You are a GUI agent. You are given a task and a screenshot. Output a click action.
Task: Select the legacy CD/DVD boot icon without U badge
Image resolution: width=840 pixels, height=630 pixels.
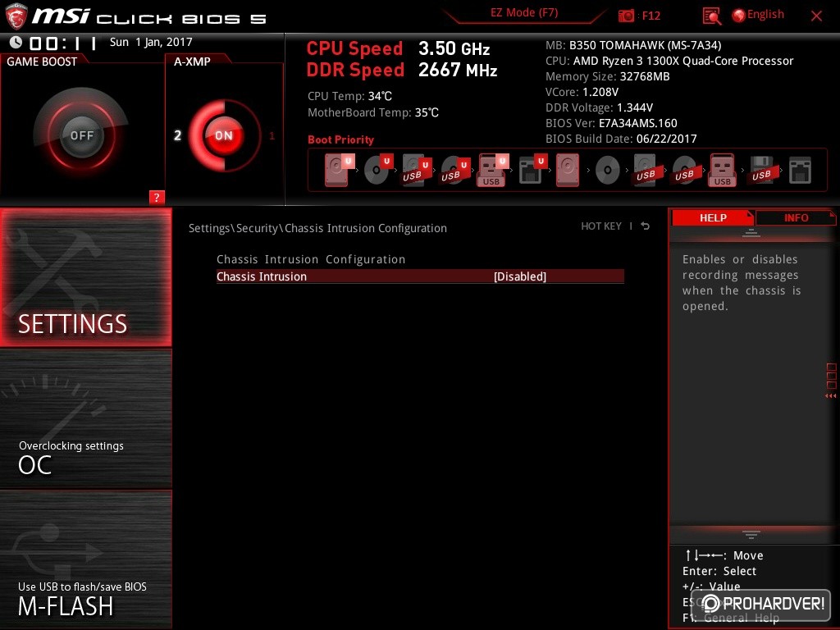608,171
